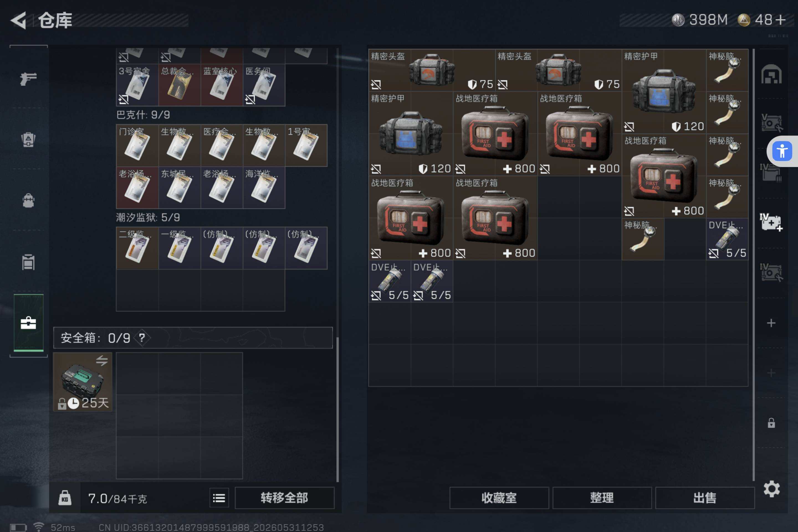Select the 蓝室核心 key card
798x532 pixels.
tap(222, 85)
